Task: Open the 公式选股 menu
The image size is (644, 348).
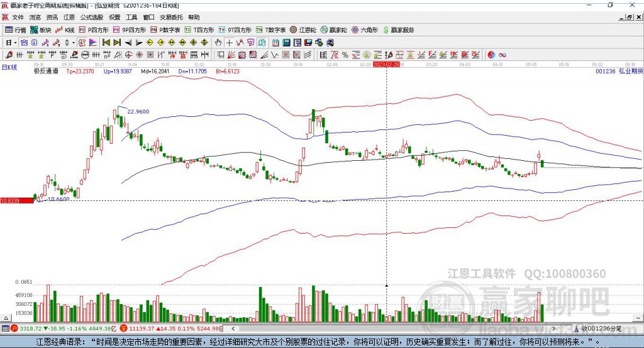Action: click(92, 17)
